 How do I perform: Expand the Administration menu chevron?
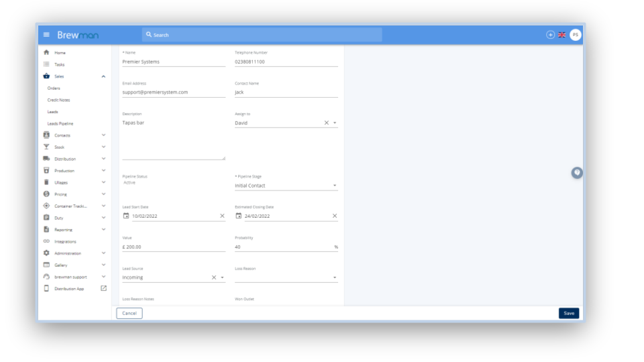(103, 253)
